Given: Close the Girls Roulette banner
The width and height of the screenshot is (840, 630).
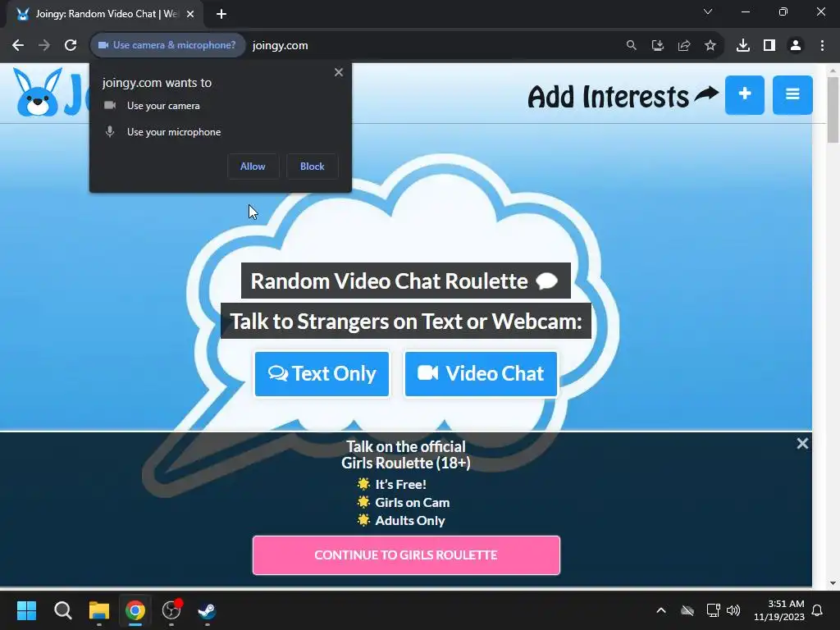Looking at the screenshot, I should tap(802, 444).
